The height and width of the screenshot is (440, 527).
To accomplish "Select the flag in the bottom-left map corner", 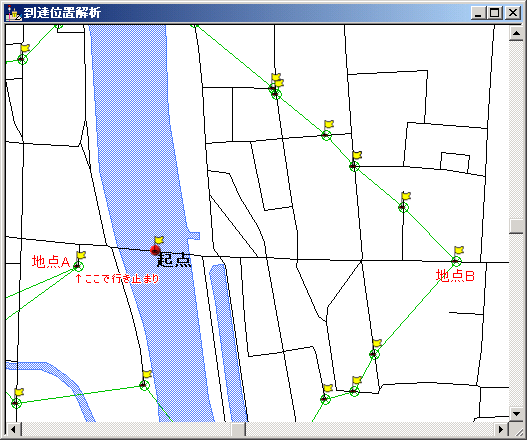I will (x=17, y=398).
